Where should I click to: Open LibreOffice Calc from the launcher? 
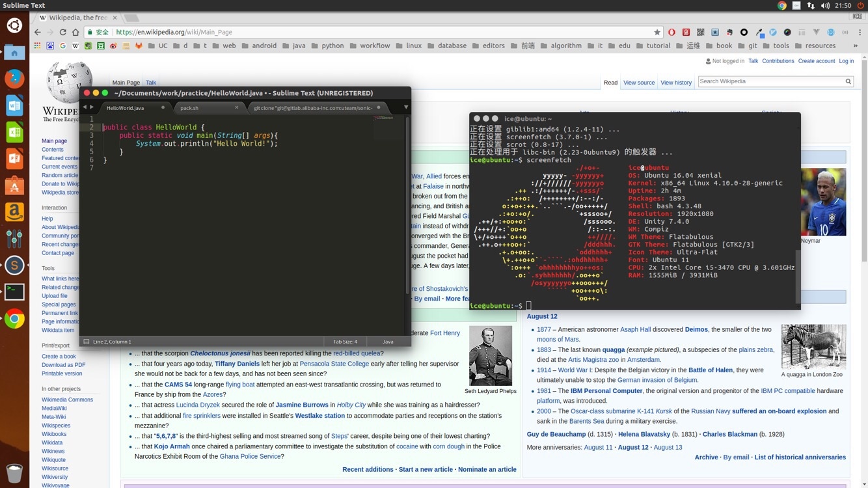[x=14, y=132]
